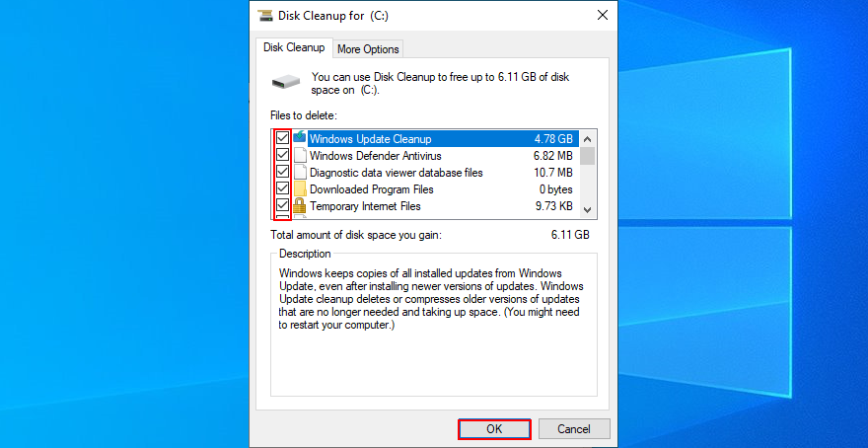The image size is (868, 448).
Task: Untick the Diagnostic data viewer database files checkbox
Action: (x=282, y=173)
